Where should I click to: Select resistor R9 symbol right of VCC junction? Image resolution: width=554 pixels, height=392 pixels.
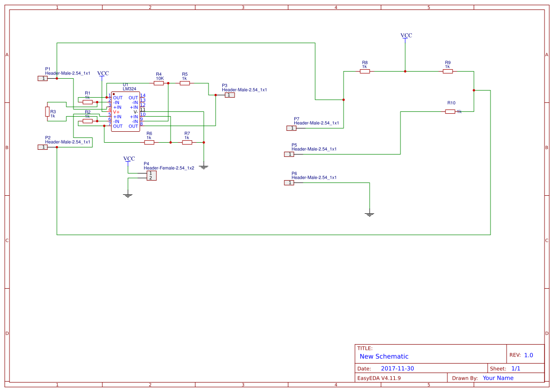(x=448, y=72)
